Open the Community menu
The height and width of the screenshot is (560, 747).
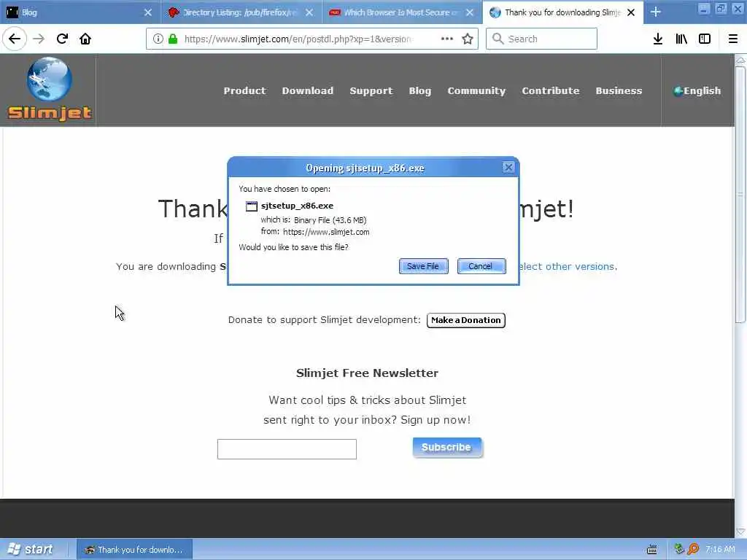tap(476, 90)
